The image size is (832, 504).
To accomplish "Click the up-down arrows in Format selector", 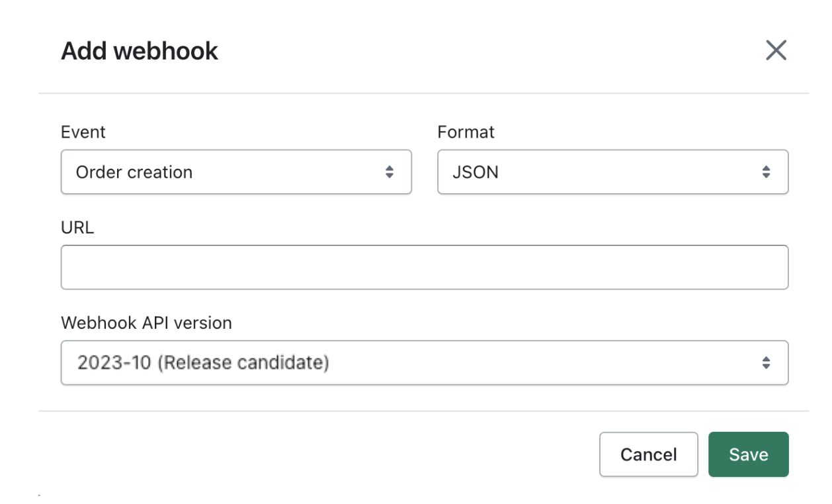I will 766,172.
